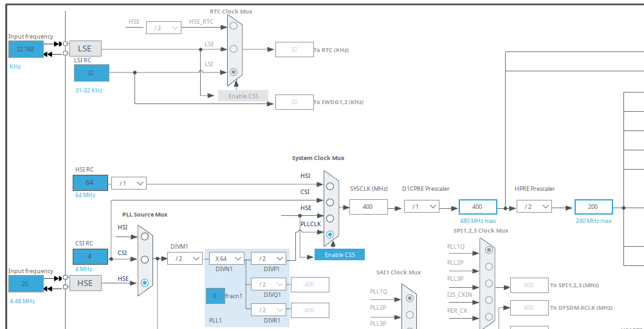The height and width of the screenshot is (329, 644).
Task: Select LSE input in RTC Clock Mux
Action: coord(234,49)
